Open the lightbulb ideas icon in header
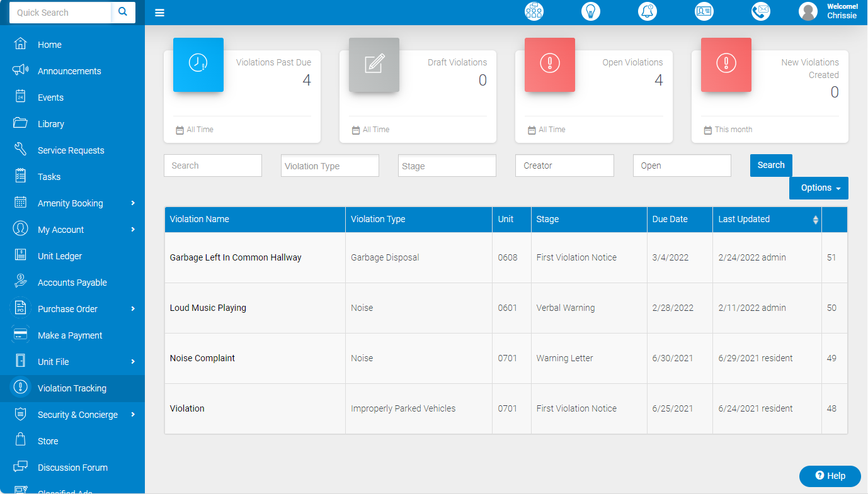The height and width of the screenshot is (494, 868). pyautogui.click(x=591, y=11)
